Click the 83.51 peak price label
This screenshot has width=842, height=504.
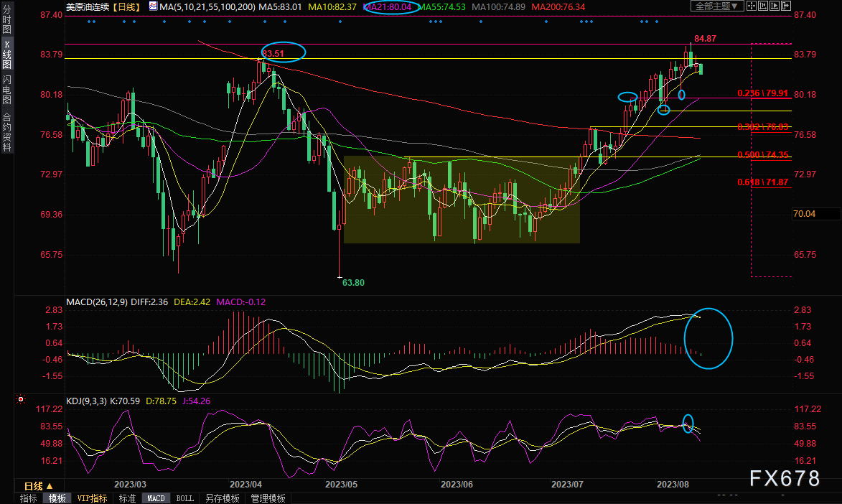pyautogui.click(x=273, y=54)
